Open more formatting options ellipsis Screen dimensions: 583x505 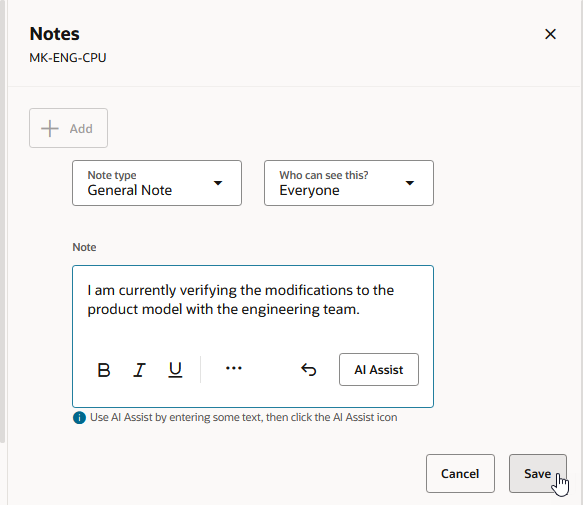pos(234,369)
